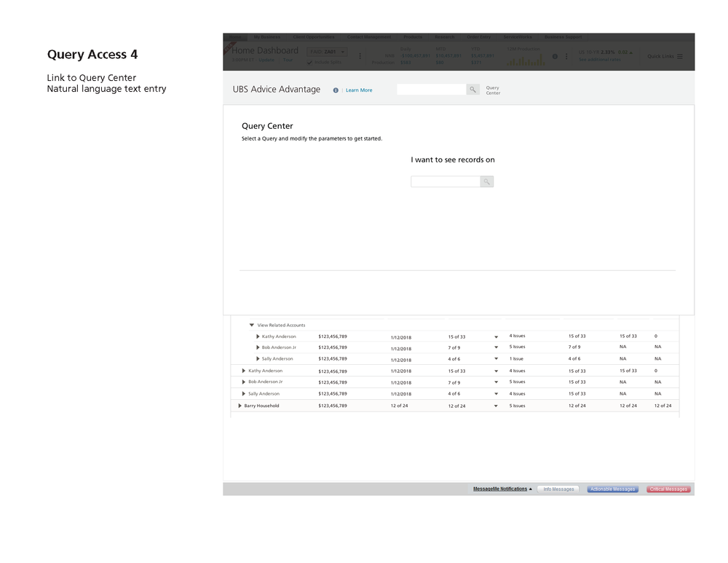Collapse the View Related Accounts section

coord(252,325)
